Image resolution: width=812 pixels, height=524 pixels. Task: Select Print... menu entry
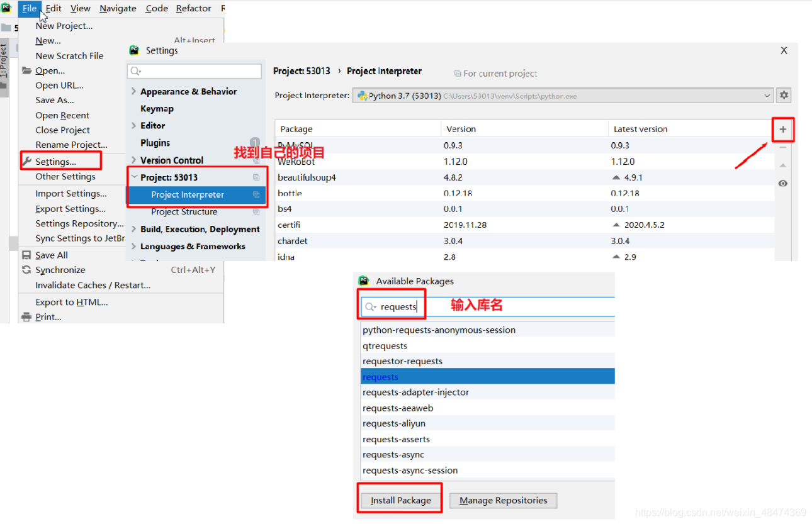pyautogui.click(x=48, y=317)
